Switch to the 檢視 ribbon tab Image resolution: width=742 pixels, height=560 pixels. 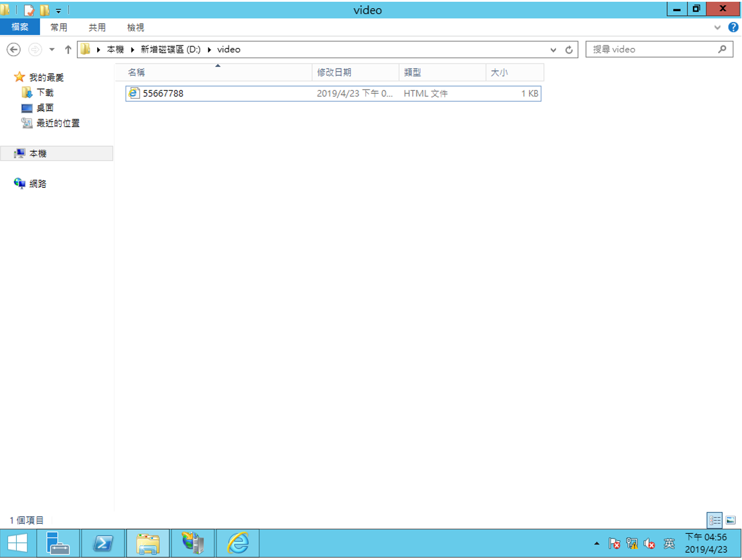pyautogui.click(x=136, y=27)
